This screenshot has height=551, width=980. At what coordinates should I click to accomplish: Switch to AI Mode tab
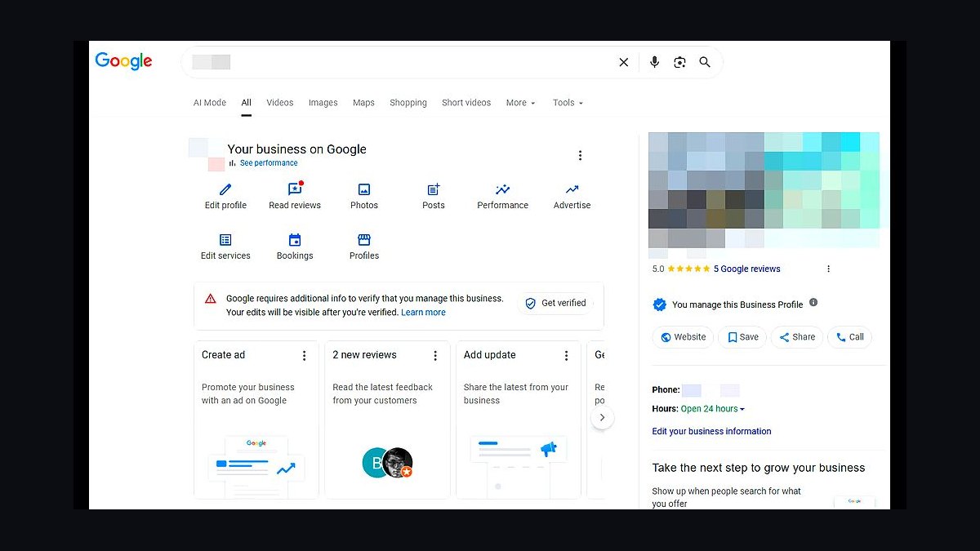pyautogui.click(x=210, y=103)
